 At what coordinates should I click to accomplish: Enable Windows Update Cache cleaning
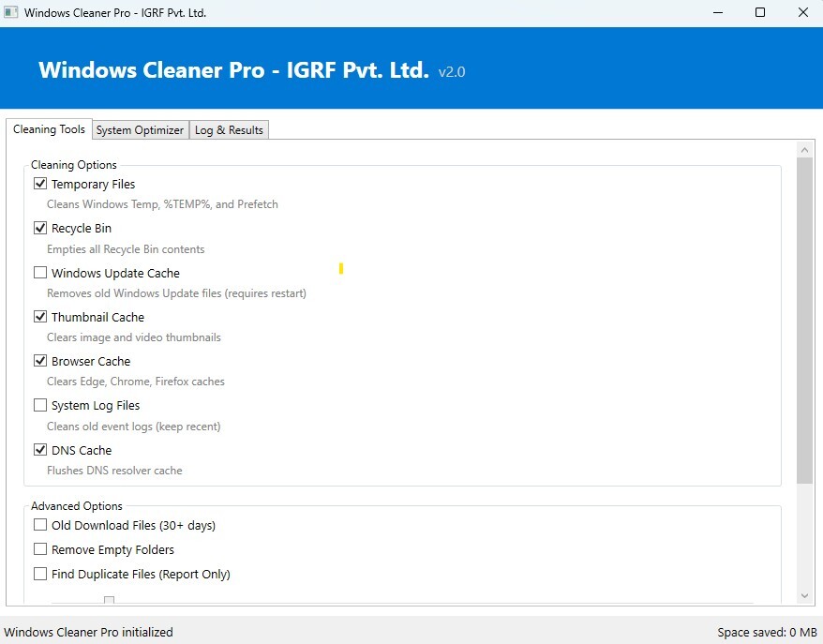[x=40, y=273]
